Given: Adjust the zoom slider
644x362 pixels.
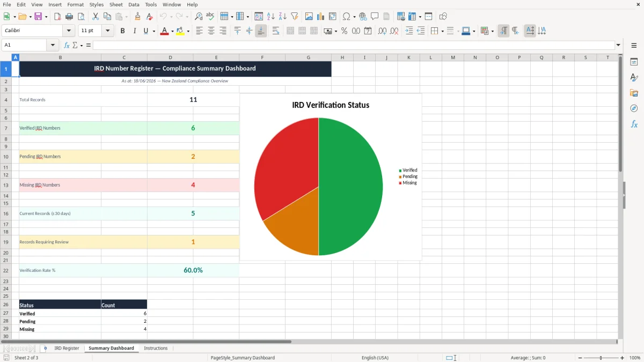Looking at the screenshot, I should click(601, 358).
